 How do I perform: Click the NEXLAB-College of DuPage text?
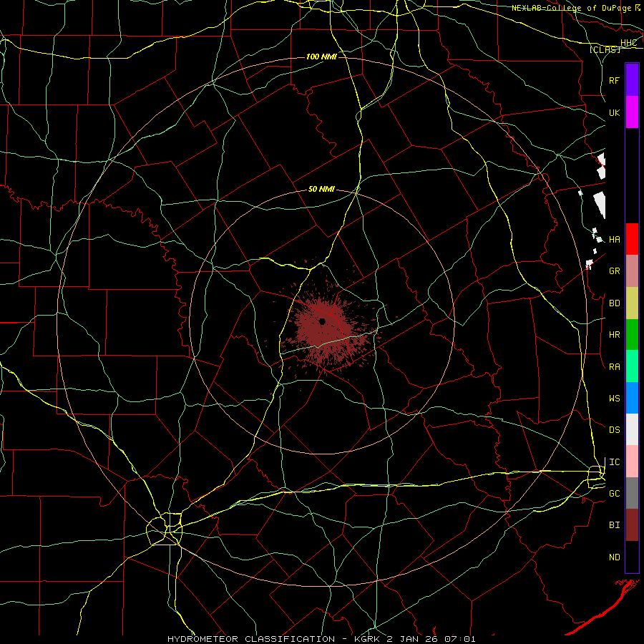[572, 8]
